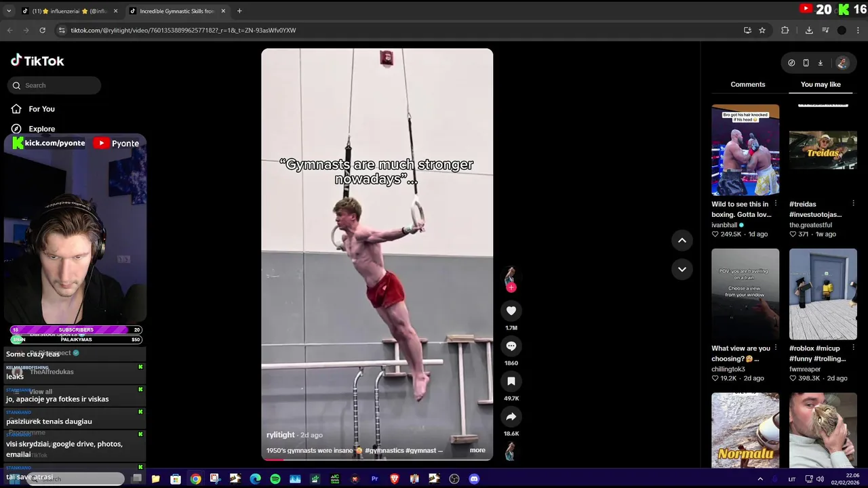Click the browser address bar URL
868x488 pixels.
(183, 30)
